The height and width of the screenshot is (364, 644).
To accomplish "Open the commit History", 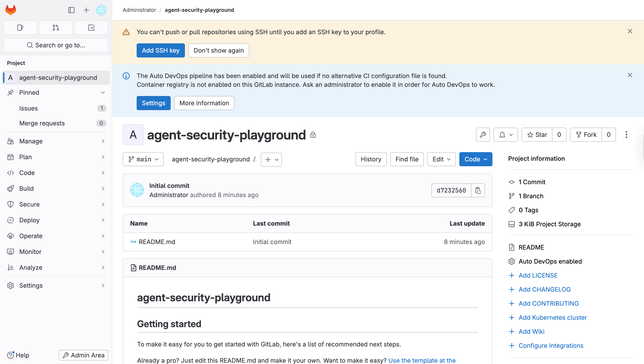I will (371, 159).
